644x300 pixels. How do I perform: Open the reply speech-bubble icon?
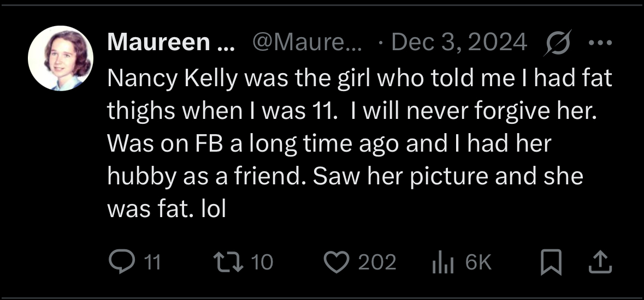pos(122,261)
